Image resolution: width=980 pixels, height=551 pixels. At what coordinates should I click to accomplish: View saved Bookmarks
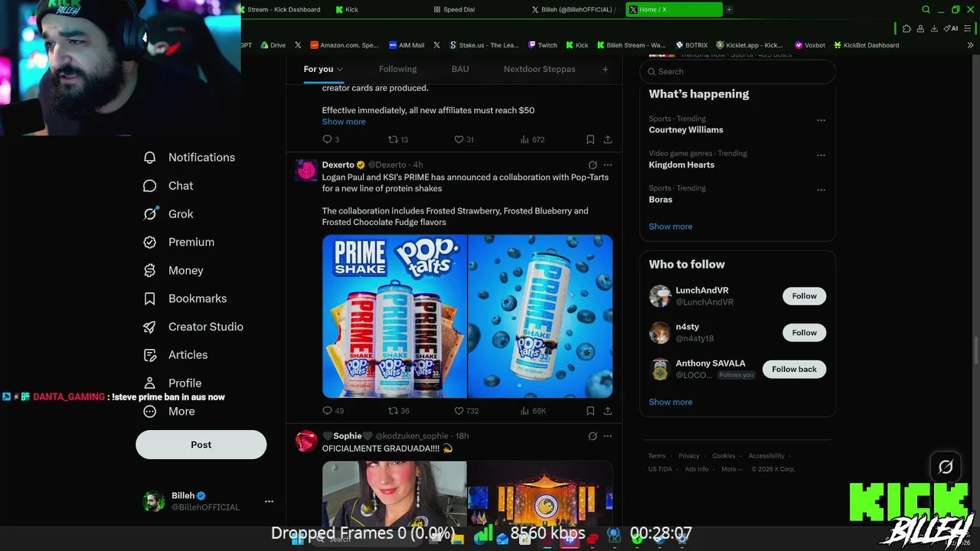(x=185, y=298)
